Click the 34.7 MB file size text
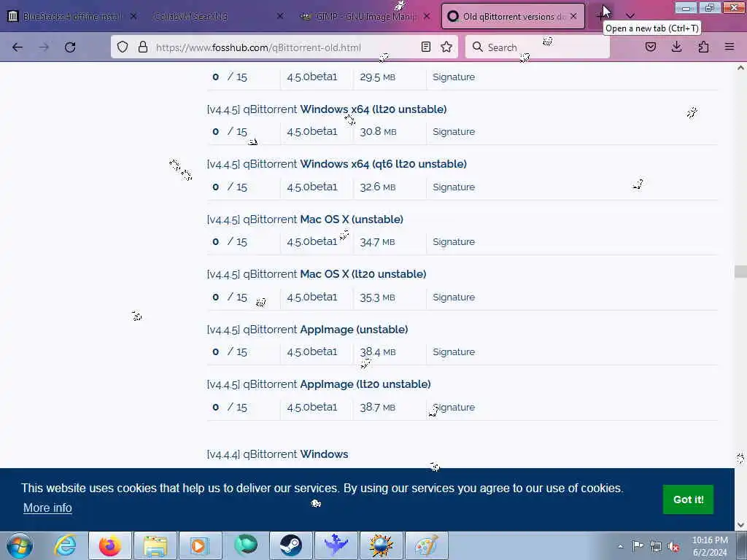 [x=377, y=241]
